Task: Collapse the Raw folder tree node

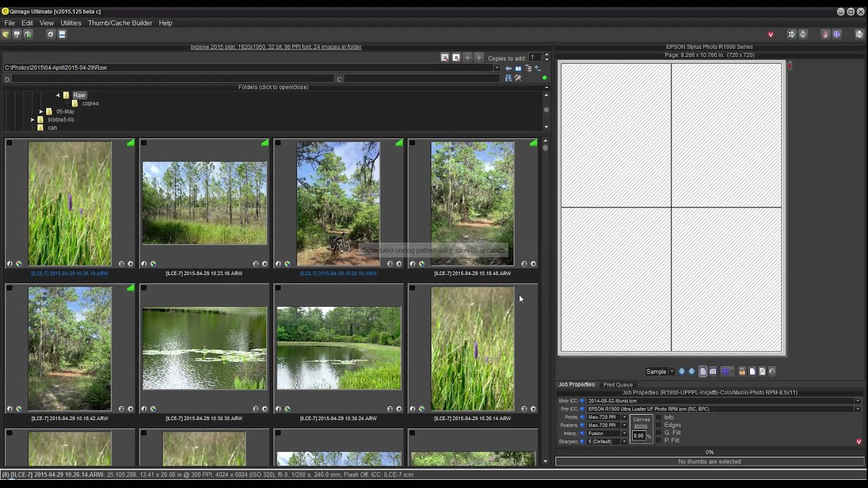Action: point(58,96)
